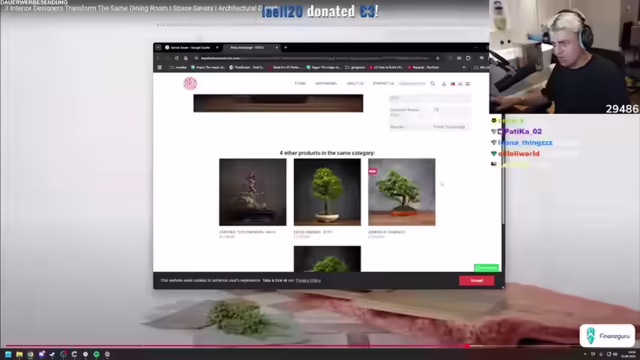Open the user account icon
Viewport: 640px width, 360px height.
click(444, 84)
